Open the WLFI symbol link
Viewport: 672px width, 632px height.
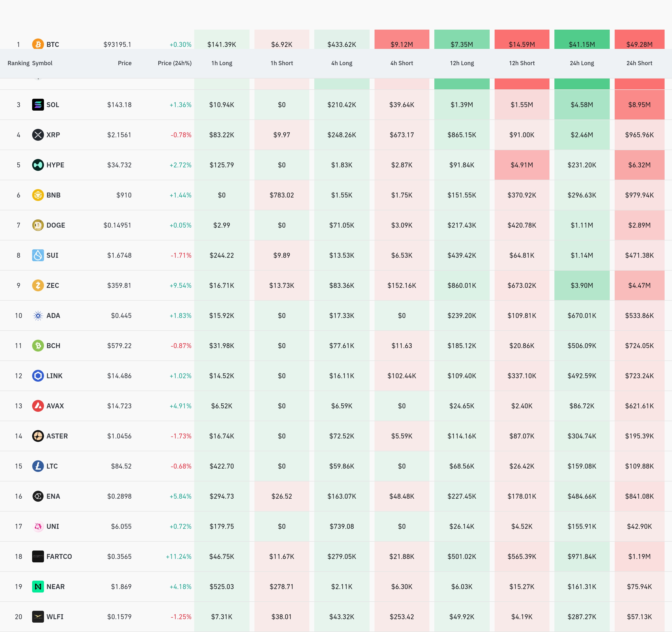(55, 617)
